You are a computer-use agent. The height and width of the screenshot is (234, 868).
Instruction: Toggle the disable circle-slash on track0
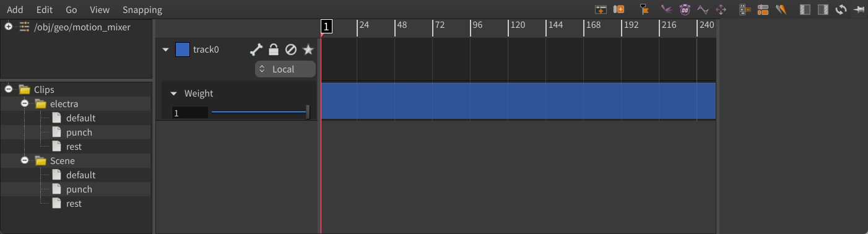[x=291, y=50]
